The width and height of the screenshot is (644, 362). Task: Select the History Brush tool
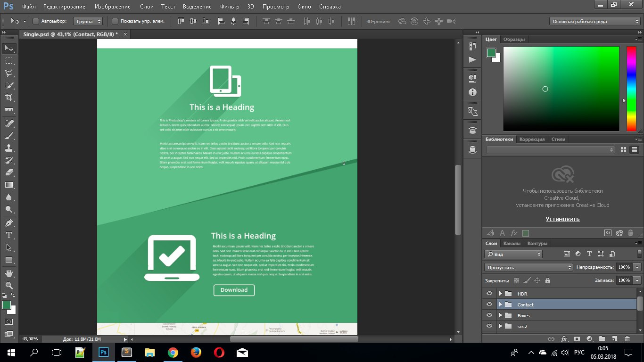click(x=9, y=160)
